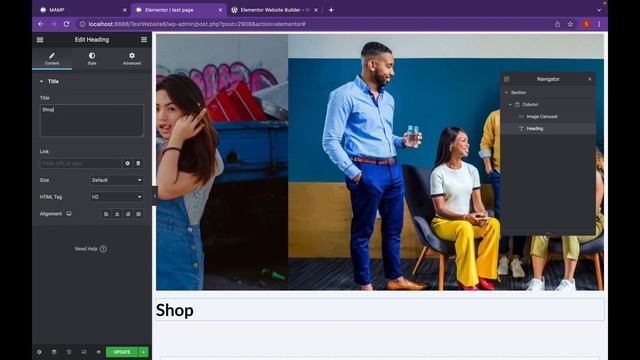This screenshot has width=640, height=360.
Task: Set heading alignment to left
Action: point(106,214)
